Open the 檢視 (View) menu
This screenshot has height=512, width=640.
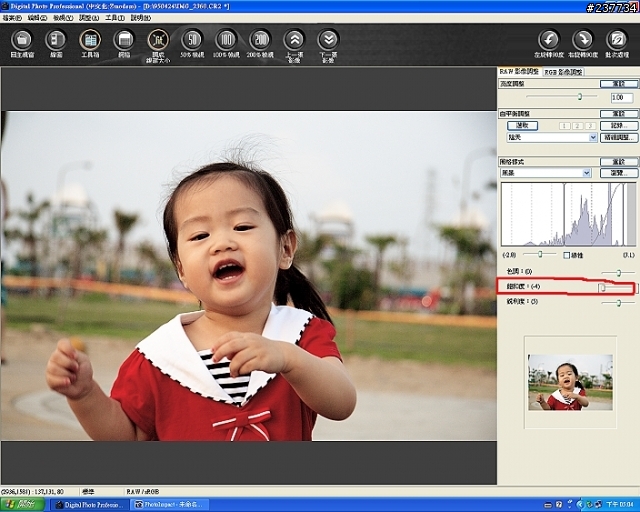pyautogui.click(x=63, y=18)
